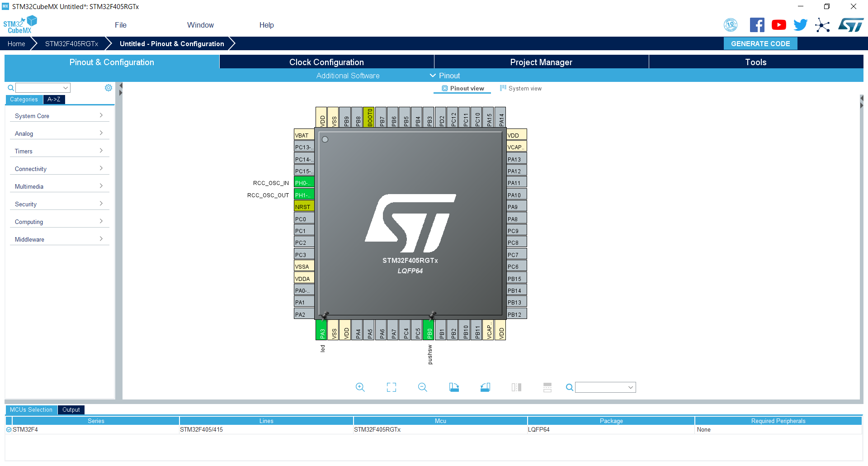Open the pin search dropdown below chip

(x=630, y=387)
